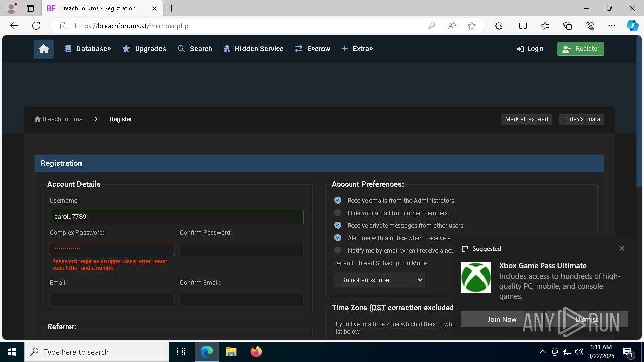Show hidden system tray icons
644x362 pixels.
542,352
